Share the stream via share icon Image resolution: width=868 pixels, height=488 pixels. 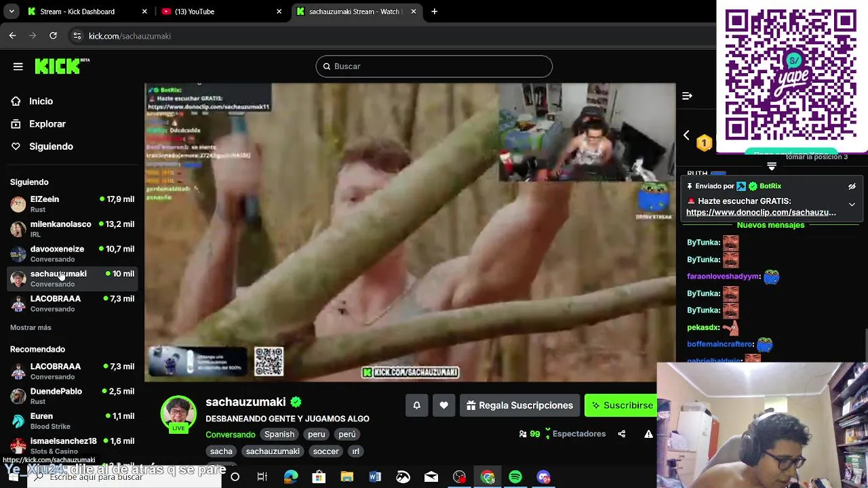click(622, 434)
